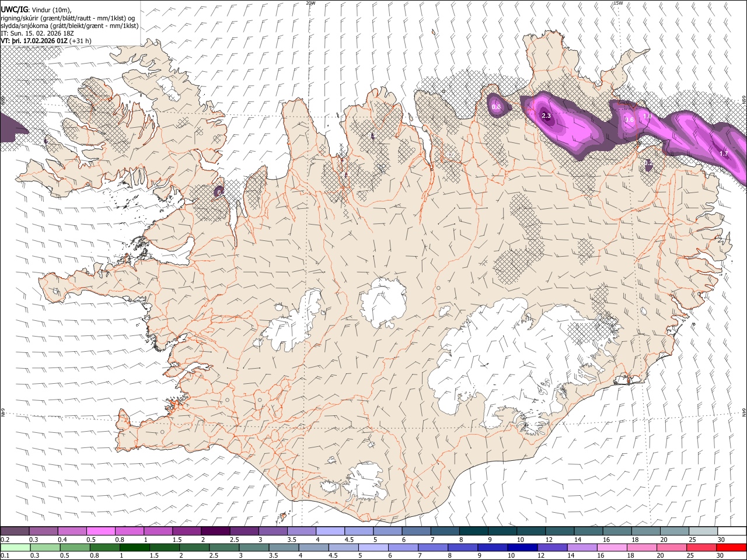Click the 20W longitude label
Viewport: 747px width, 560px height.
(x=310, y=3)
